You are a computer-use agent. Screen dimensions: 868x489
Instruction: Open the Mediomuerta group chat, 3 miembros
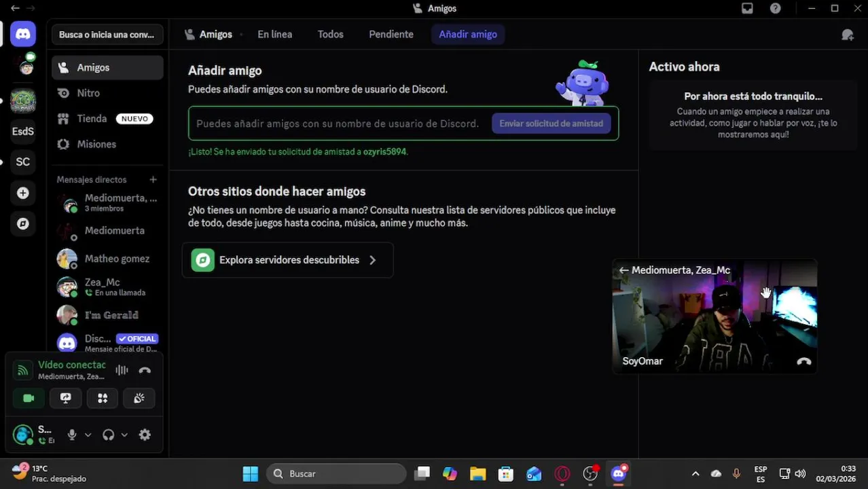[x=107, y=203]
